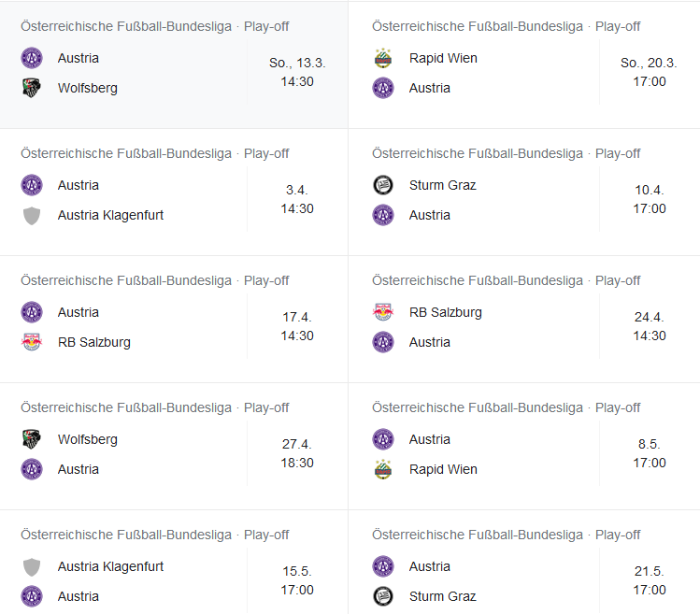Click grey shield icon in 15.5. match
The width and height of the screenshot is (700, 614).
click(32, 566)
